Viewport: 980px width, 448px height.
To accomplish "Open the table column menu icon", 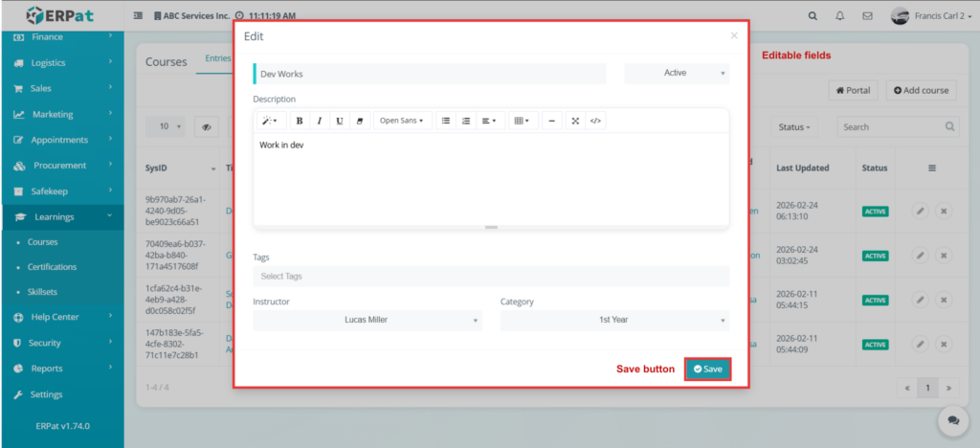I will [932, 168].
